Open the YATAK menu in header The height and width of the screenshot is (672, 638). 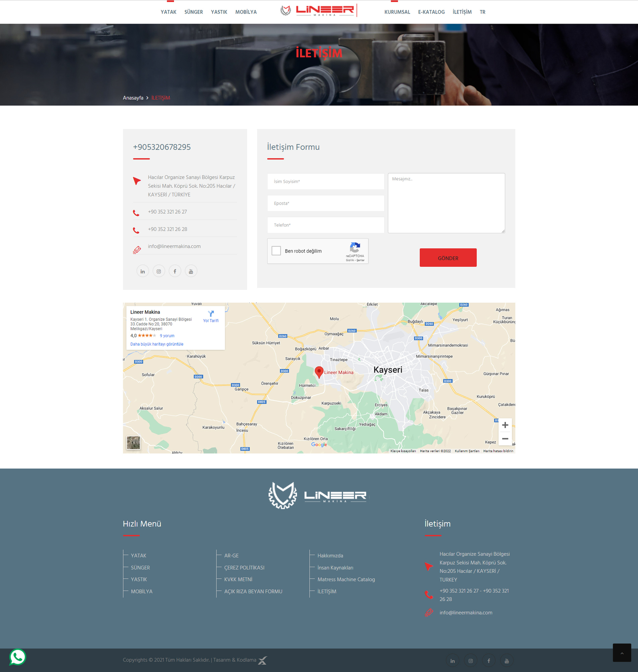click(168, 12)
